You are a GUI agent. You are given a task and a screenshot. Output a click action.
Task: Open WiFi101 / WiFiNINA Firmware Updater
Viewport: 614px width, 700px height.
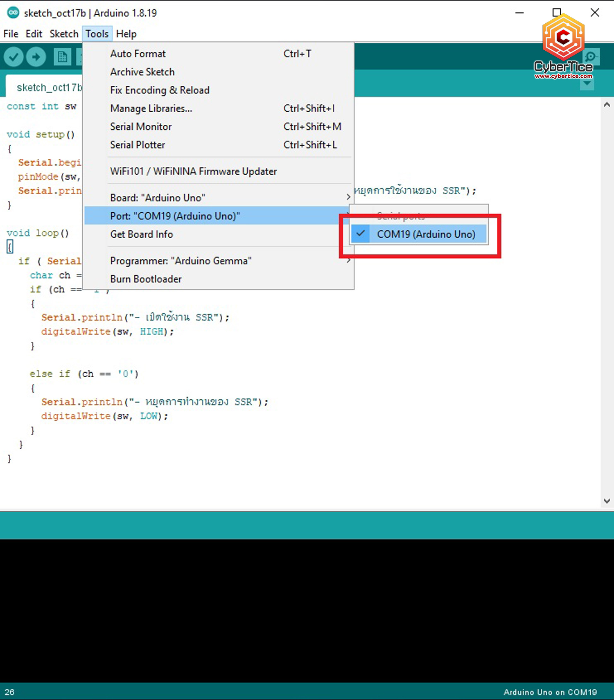tap(219, 171)
